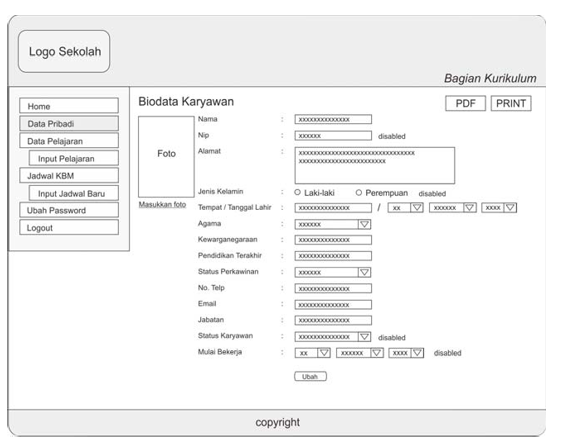
Task: Open Ubah Password menu item
Action: tap(69, 210)
